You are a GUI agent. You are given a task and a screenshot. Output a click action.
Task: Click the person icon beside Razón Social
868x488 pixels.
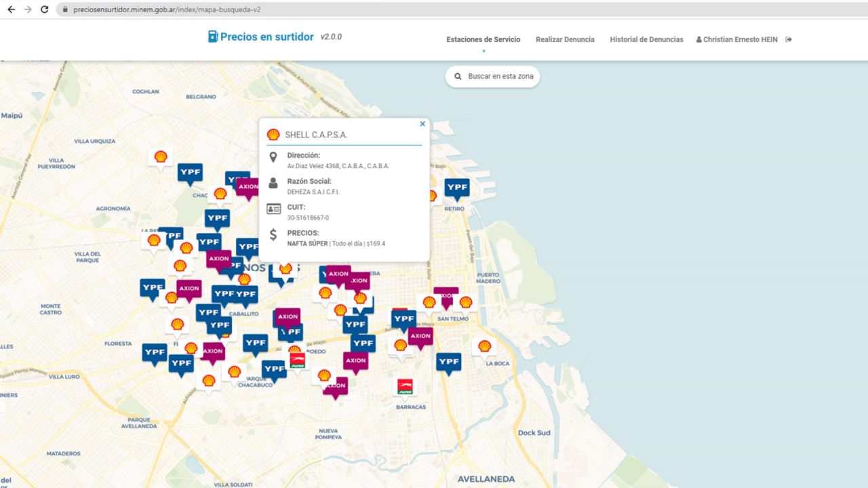[273, 183]
